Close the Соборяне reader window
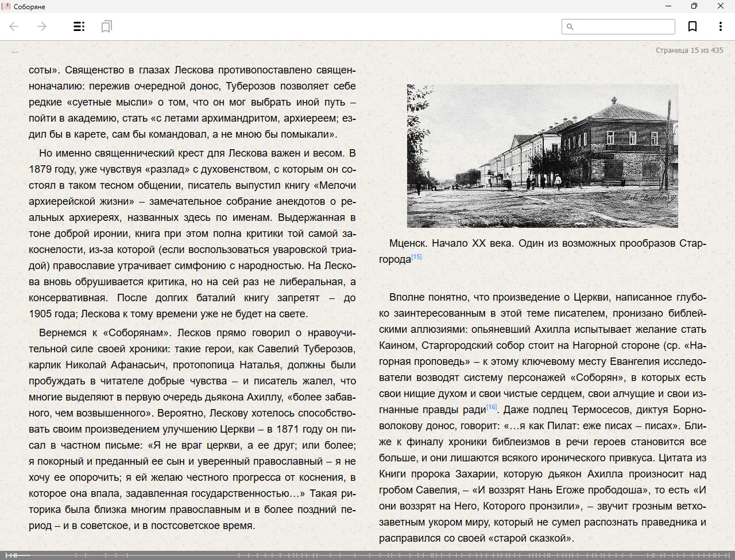735x560 pixels. [x=720, y=6]
